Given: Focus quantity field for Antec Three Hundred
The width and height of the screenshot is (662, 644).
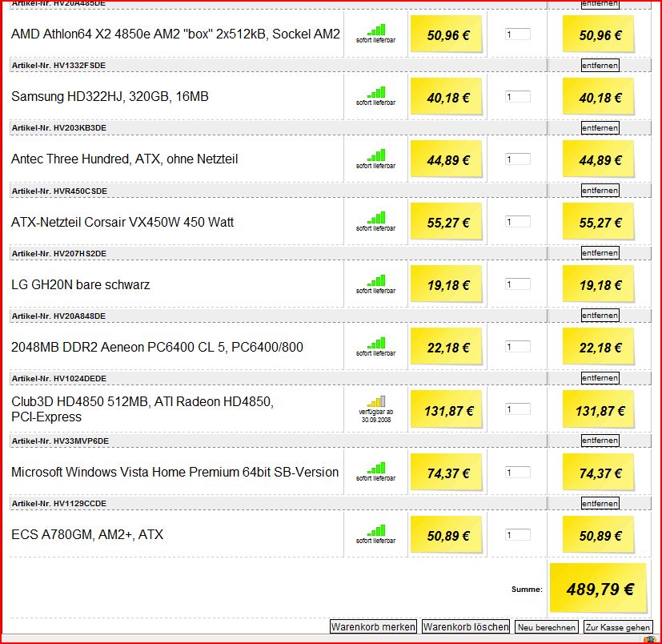Looking at the screenshot, I should (518, 159).
